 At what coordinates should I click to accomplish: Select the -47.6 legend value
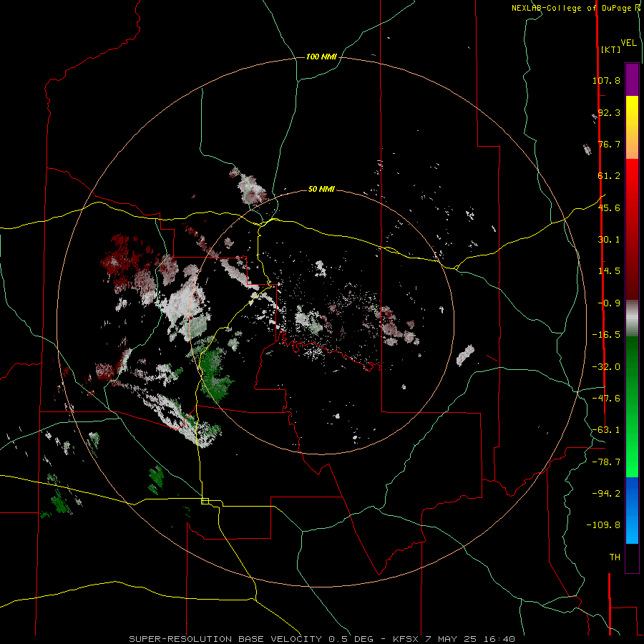coord(606,399)
